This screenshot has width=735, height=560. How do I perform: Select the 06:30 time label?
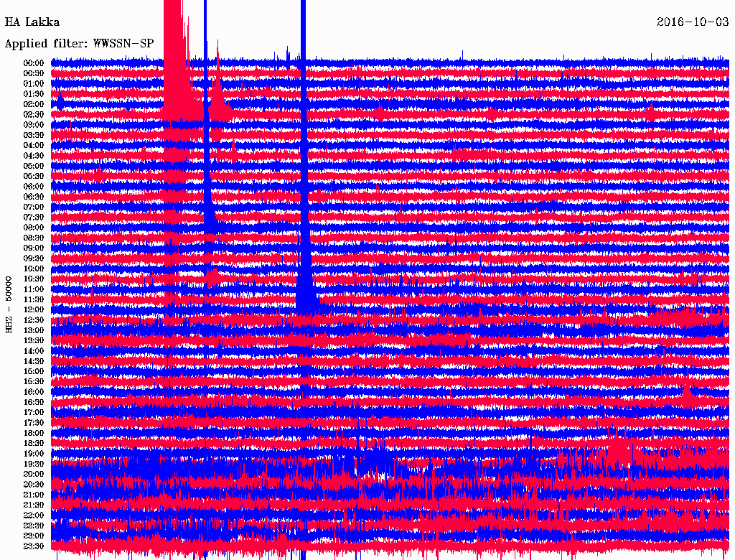(34, 197)
